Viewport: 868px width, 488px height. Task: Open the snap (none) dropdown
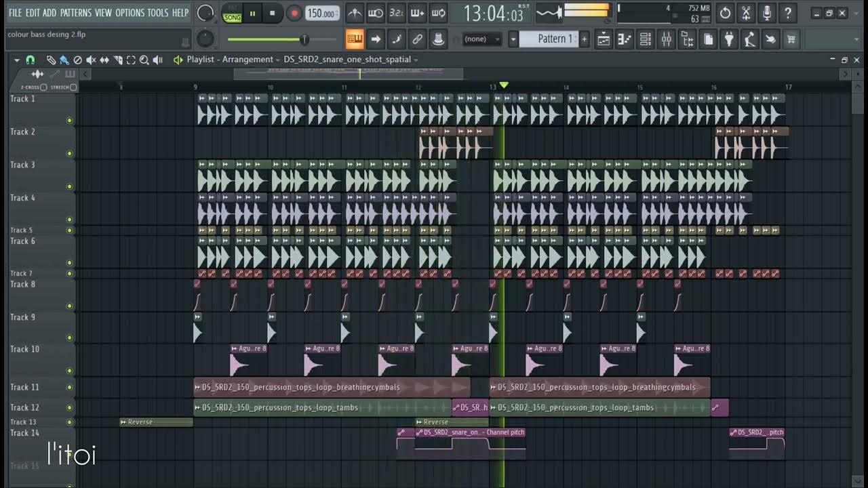(x=482, y=39)
